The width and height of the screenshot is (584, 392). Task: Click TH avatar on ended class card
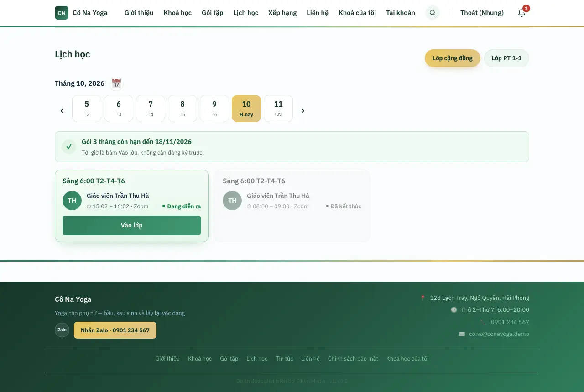click(232, 201)
